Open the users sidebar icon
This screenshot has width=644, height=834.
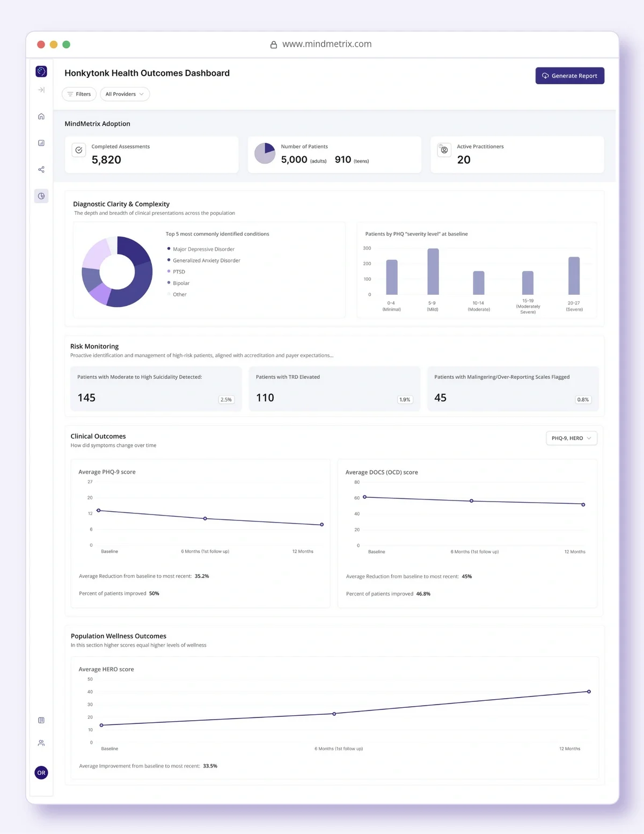pyautogui.click(x=41, y=743)
